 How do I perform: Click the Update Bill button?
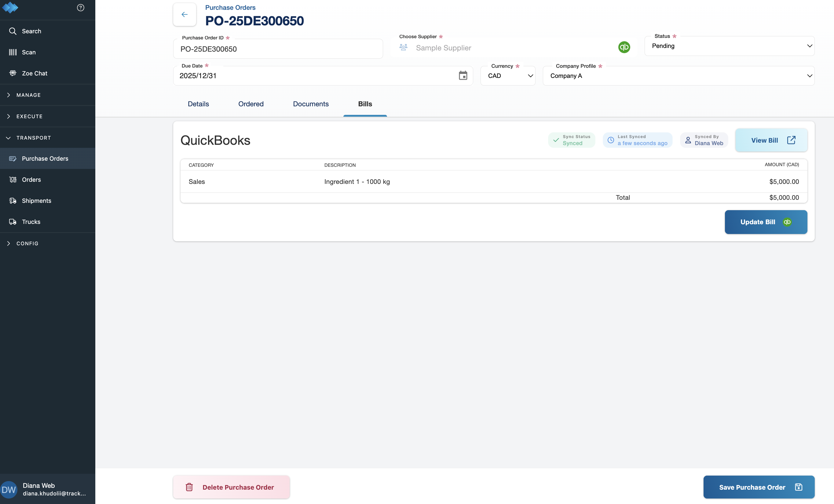coord(766,222)
